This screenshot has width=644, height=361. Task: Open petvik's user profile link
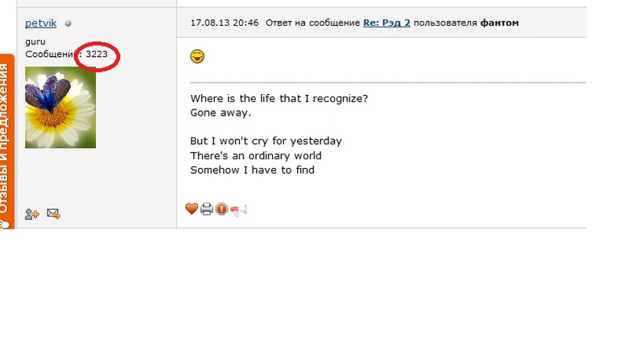click(41, 23)
